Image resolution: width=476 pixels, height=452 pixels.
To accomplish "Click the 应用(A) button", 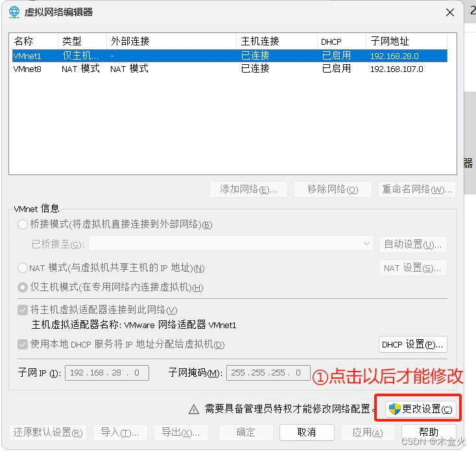I will coord(368,433).
